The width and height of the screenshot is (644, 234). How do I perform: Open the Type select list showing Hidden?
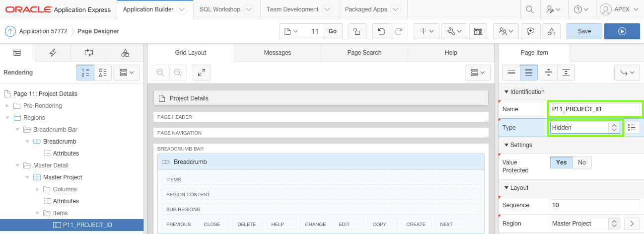pyautogui.click(x=585, y=128)
